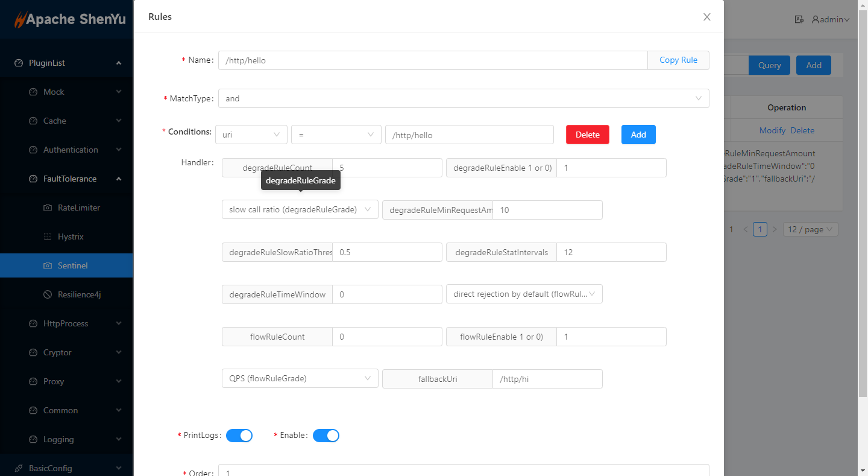Click the Copy Rule button

[x=678, y=60]
